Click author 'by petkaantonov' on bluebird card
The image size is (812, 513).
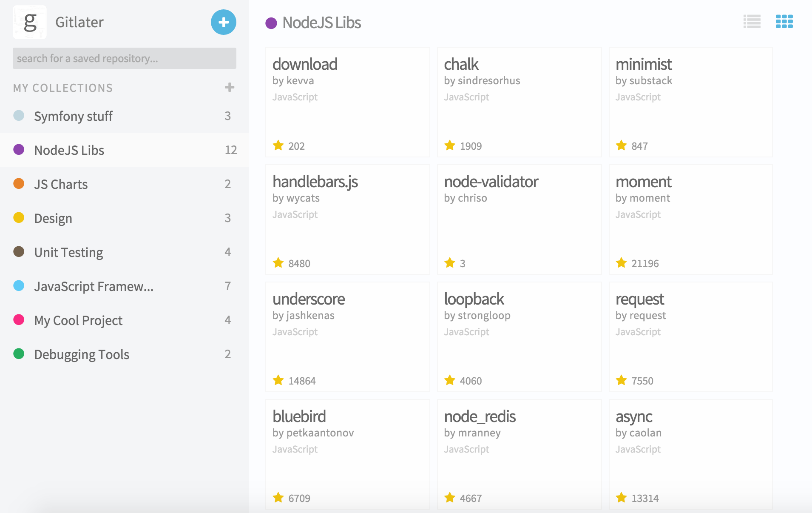click(313, 433)
